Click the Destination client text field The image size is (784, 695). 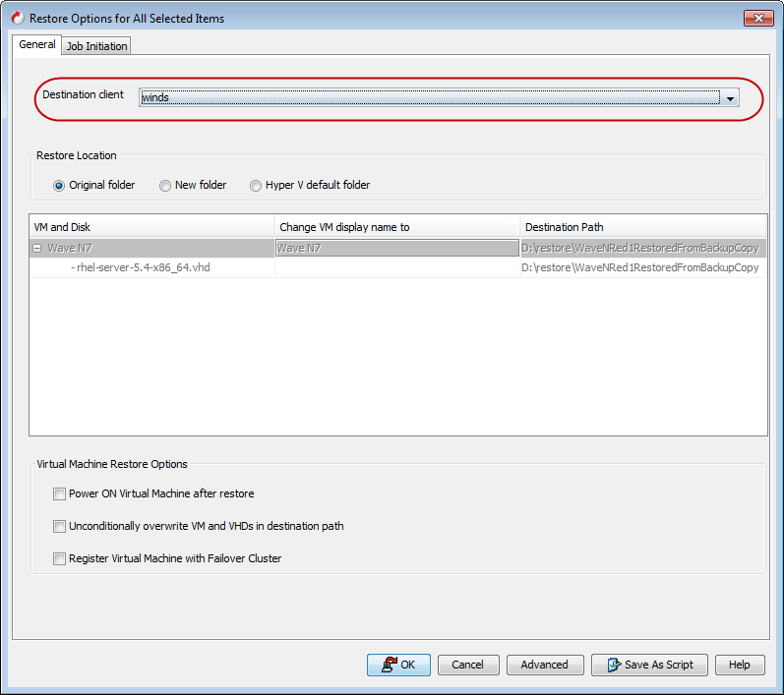[x=429, y=98]
